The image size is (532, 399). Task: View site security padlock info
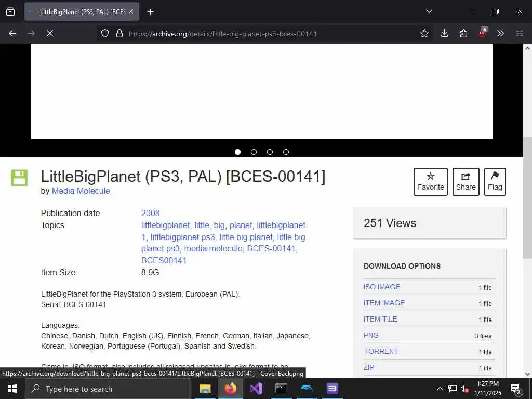(119, 33)
